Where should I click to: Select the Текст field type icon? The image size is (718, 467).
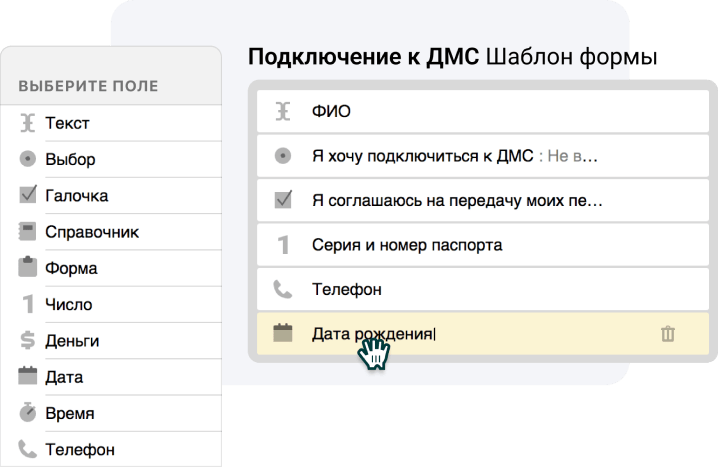(x=27, y=123)
